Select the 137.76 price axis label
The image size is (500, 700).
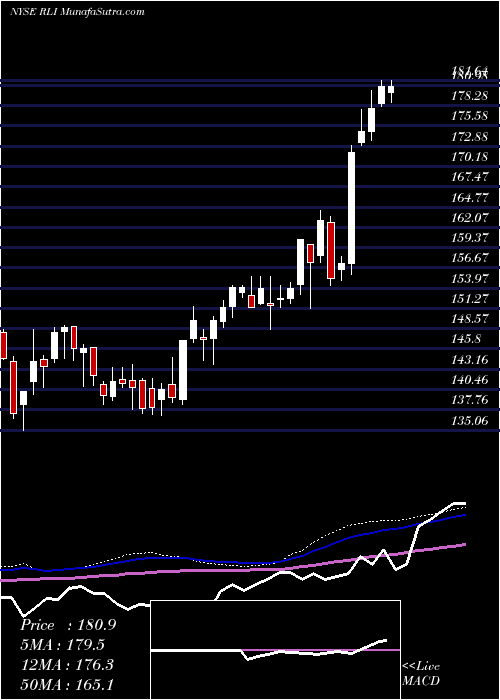[468, 400]
